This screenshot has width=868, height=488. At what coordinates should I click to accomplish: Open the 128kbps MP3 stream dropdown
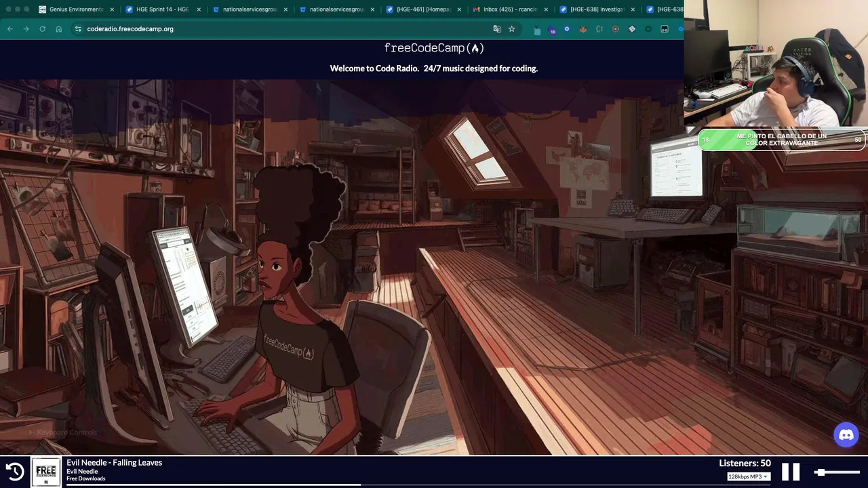click(x=749, y=476)
